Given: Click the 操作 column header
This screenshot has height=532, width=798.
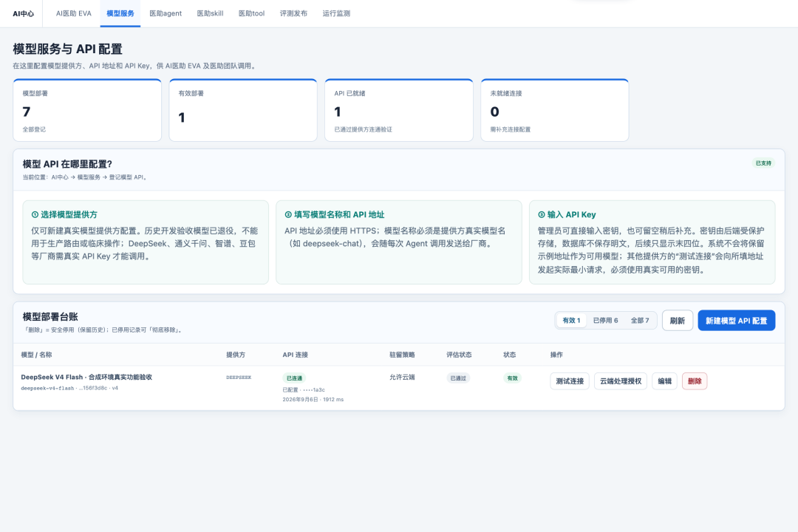Looking at the screenshot, I should [556, 355].
